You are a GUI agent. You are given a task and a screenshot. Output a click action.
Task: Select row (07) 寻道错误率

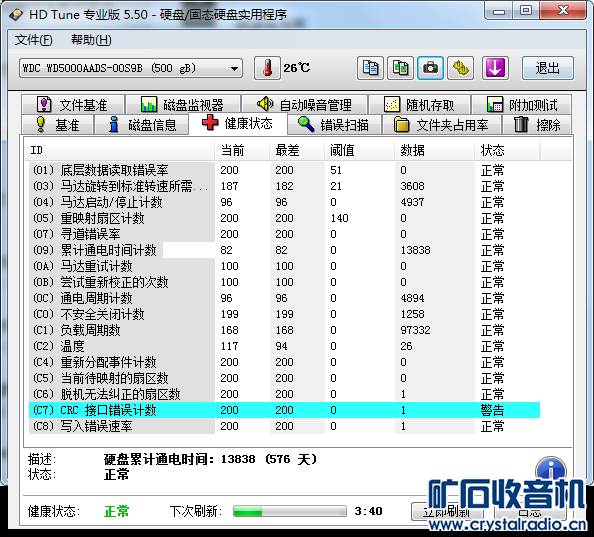click(284, 234)
